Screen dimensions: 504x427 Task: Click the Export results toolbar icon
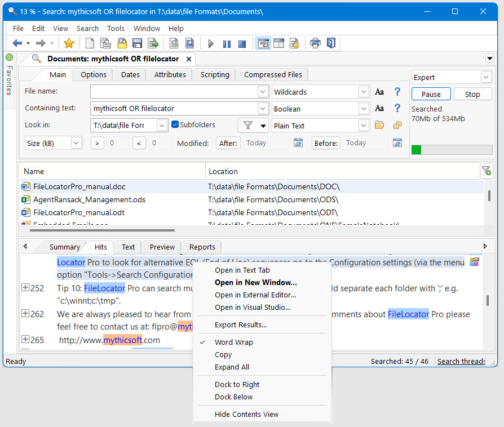pos(153,43)
